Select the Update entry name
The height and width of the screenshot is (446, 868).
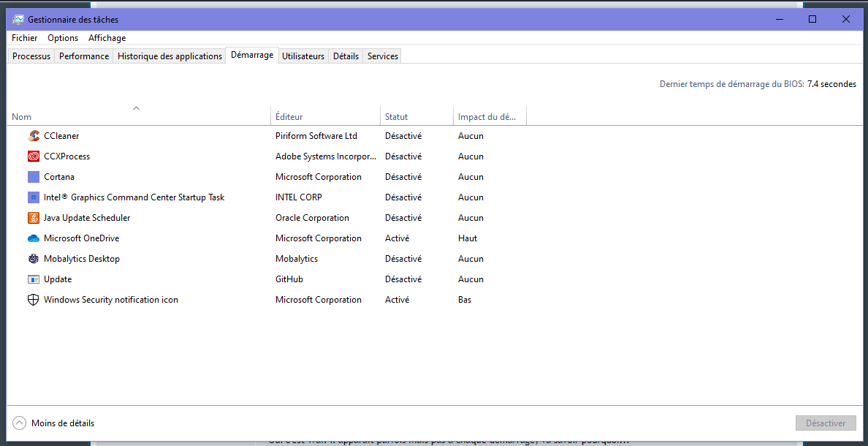(58, 279)
